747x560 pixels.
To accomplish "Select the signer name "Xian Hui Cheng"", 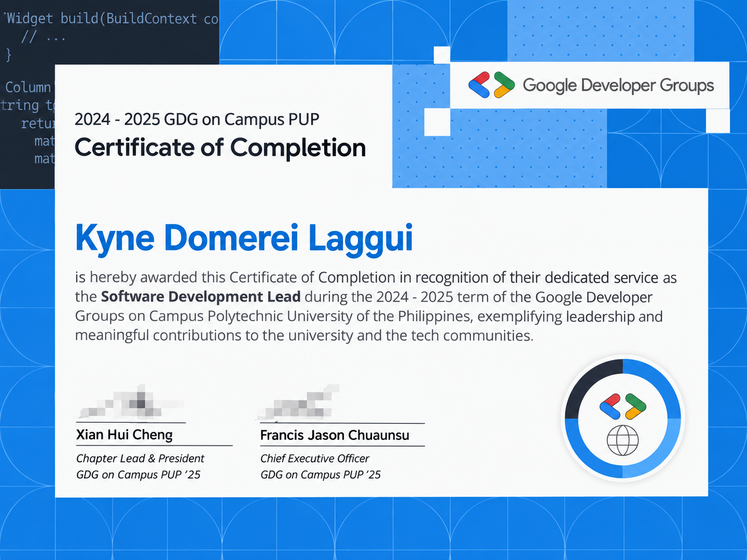I will pos(124,435).
